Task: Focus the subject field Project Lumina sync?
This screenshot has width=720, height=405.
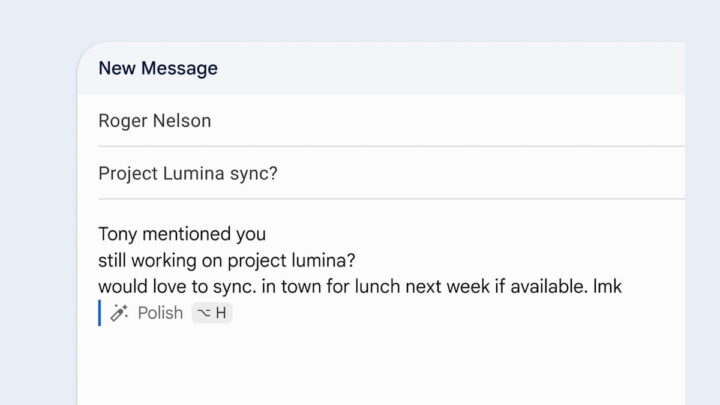Action: coord(391,173)
